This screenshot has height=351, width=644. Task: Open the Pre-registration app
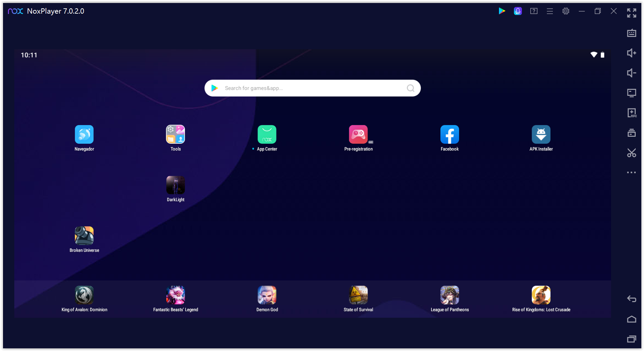[x=358, y=134]
